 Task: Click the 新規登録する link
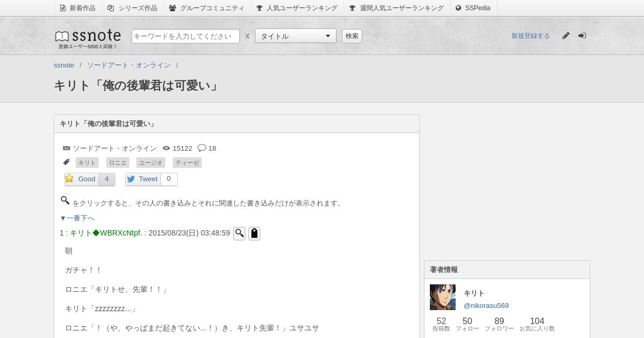(x=530, y=36)
